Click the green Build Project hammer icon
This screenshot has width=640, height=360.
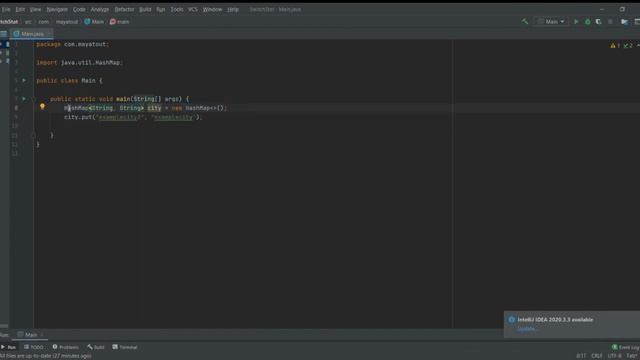(x=524, y=21)
